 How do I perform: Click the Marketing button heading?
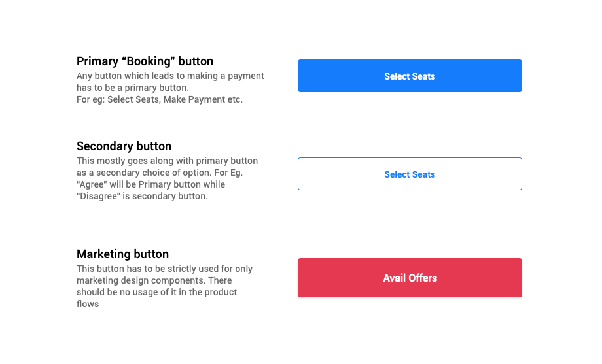123,254
